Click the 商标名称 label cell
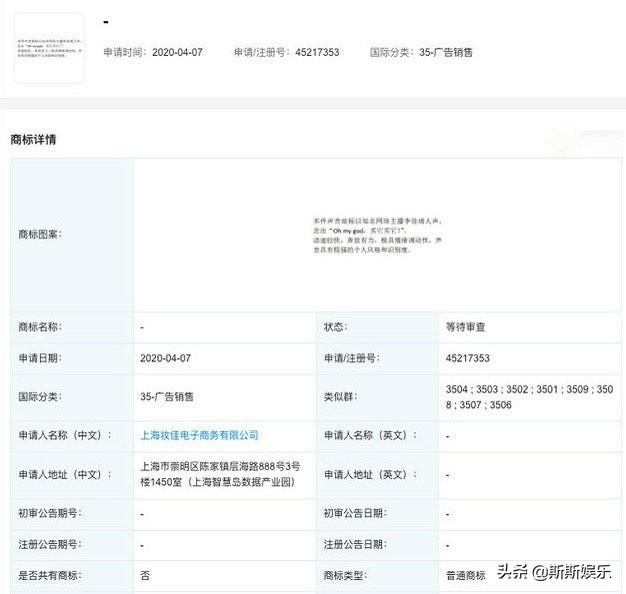 [72, 327]
